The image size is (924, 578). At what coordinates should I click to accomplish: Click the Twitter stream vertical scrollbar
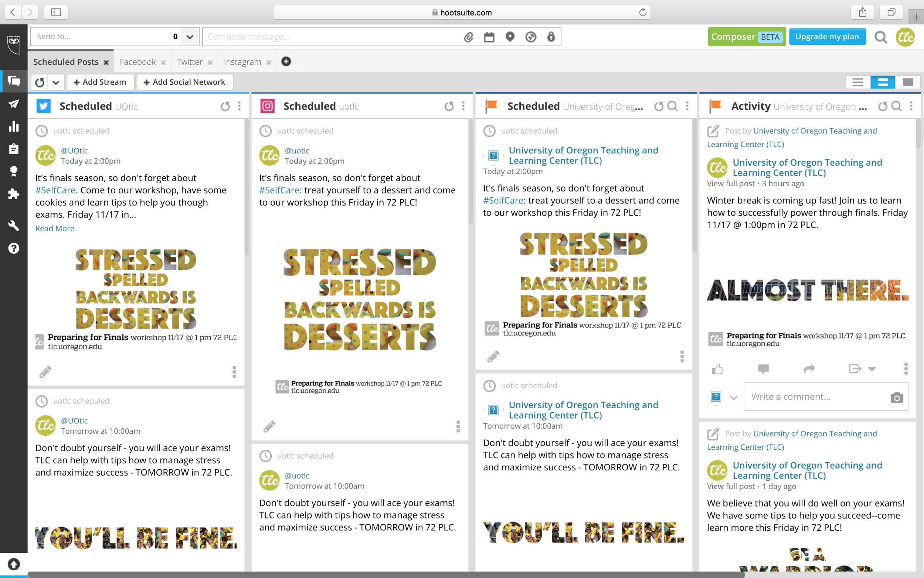pos(247,187)
